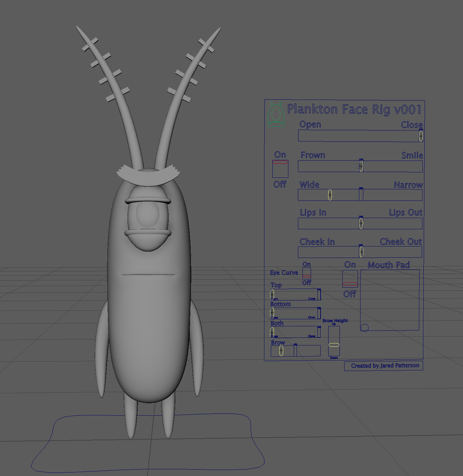Image resolution: width=463 pixels, height=476 pixels.
Task: Select the 'Frown' label text
Action: 313,155
